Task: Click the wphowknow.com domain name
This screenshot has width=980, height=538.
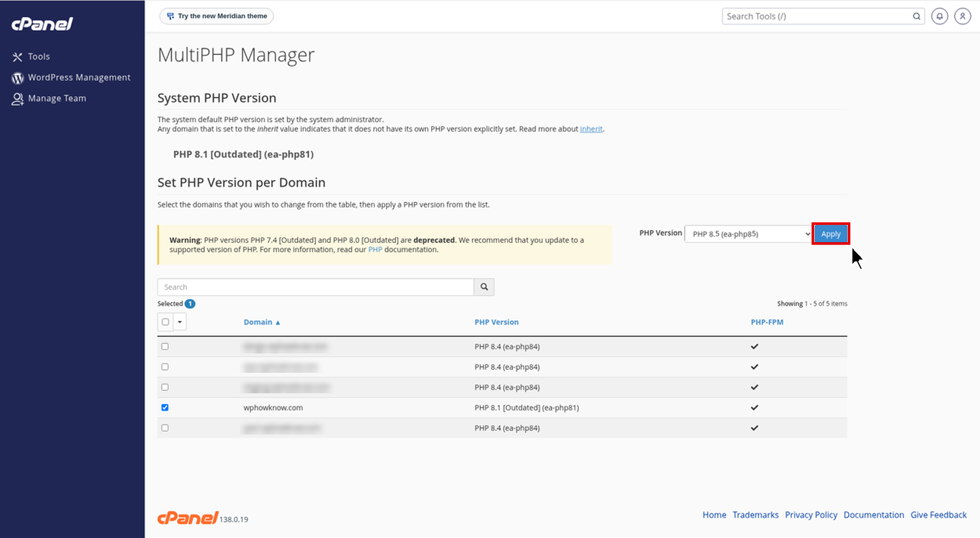Action: 273,408
